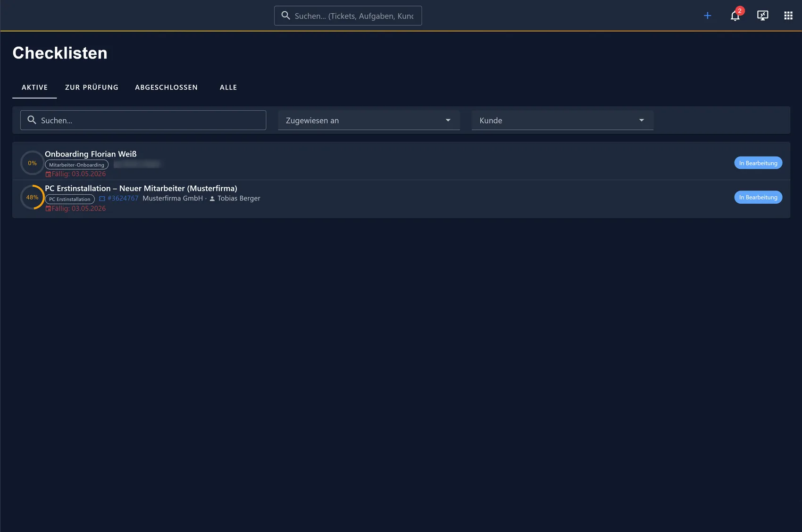Focus the checklist Suchen field
This screenshot has width=802, height=532.
pos(143,120)
